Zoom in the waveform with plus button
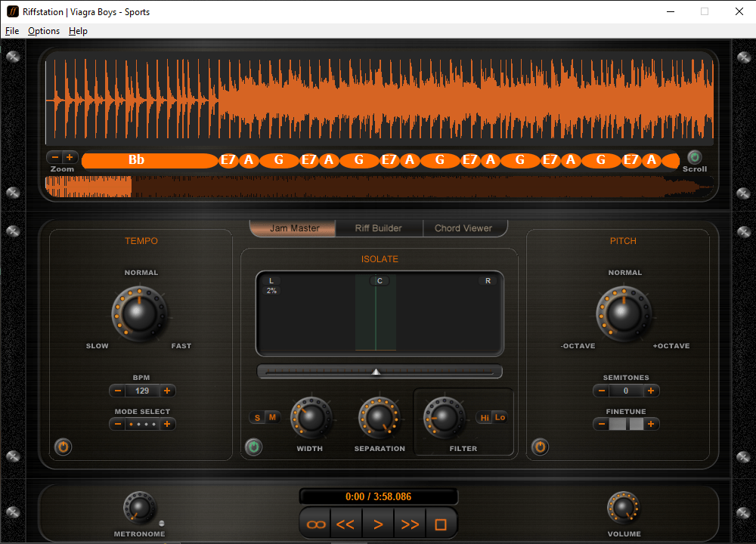The width and height of the screenshot is (756, 544). 70,158
